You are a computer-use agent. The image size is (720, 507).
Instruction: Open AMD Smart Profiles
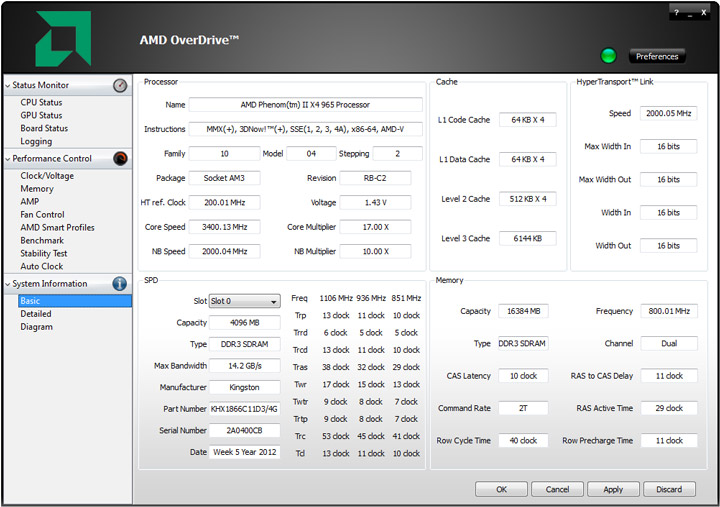pos(57,228)
